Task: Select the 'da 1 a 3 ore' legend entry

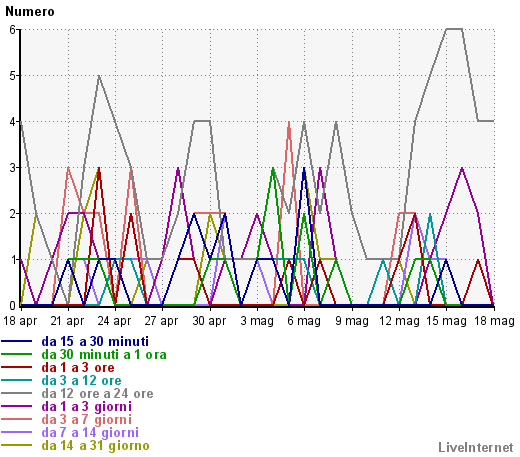Action: point(78,368)
